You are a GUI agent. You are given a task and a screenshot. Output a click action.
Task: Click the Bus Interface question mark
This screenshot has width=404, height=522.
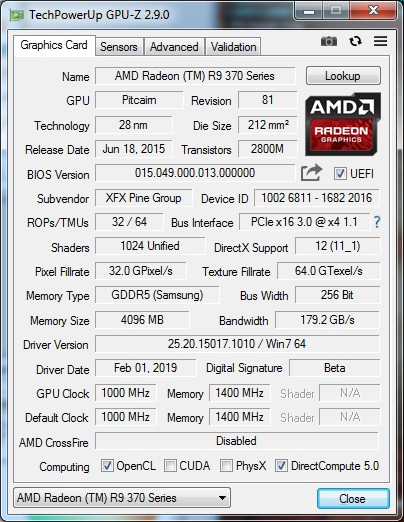[x=377, y=222]
